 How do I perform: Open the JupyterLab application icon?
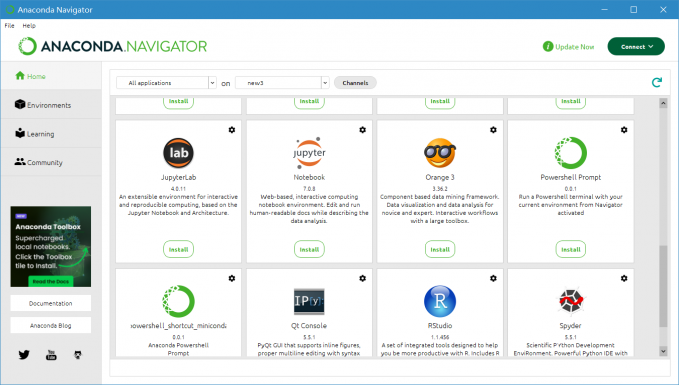point(178,153)
